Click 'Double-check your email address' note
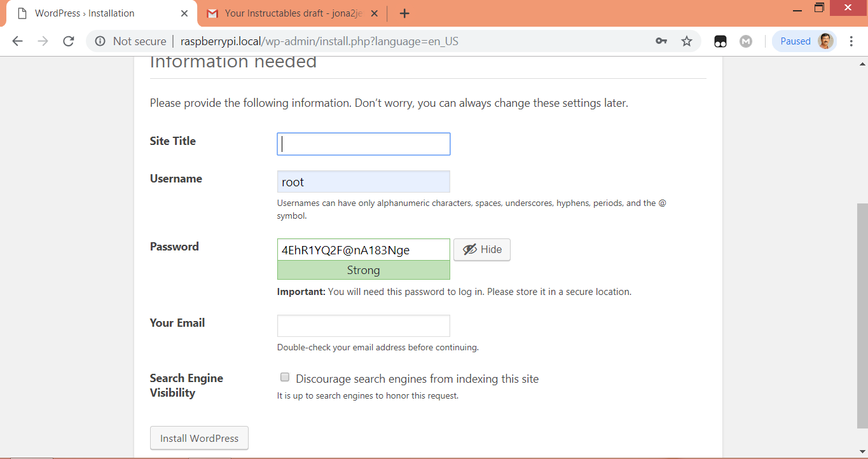This screenshot has height=459, width=868. [x=378, y=348]
